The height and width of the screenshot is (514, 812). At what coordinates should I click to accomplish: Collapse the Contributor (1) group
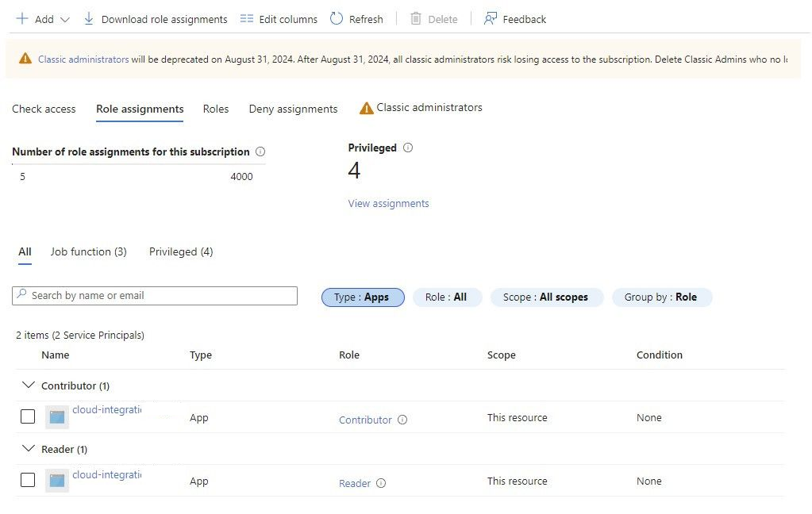[29, 385]
